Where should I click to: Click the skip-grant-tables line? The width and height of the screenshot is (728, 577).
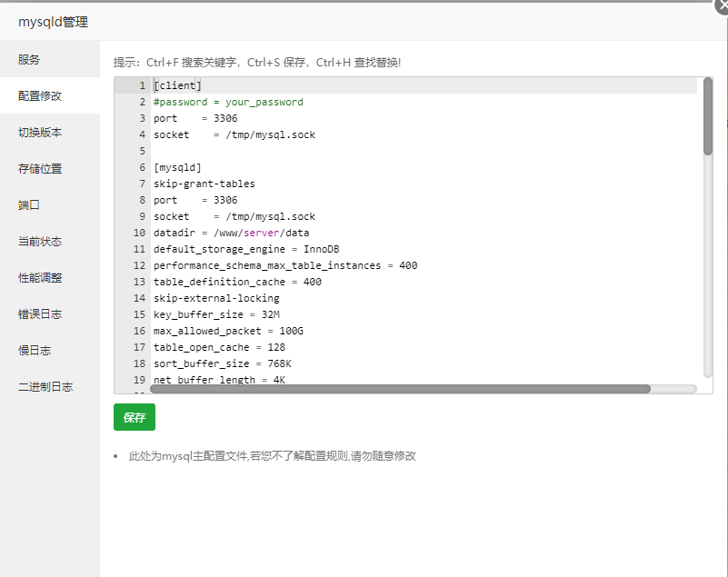[204, 184]
